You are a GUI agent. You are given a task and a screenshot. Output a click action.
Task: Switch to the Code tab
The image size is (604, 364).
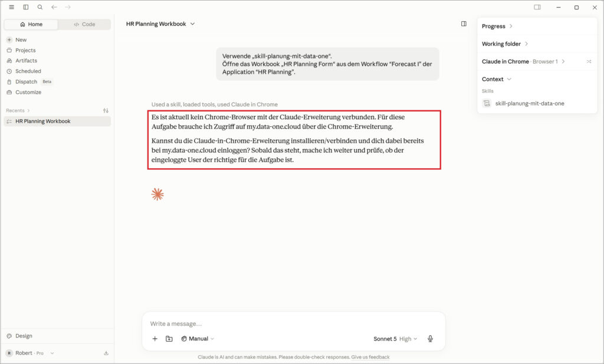[x=84, y=24]
